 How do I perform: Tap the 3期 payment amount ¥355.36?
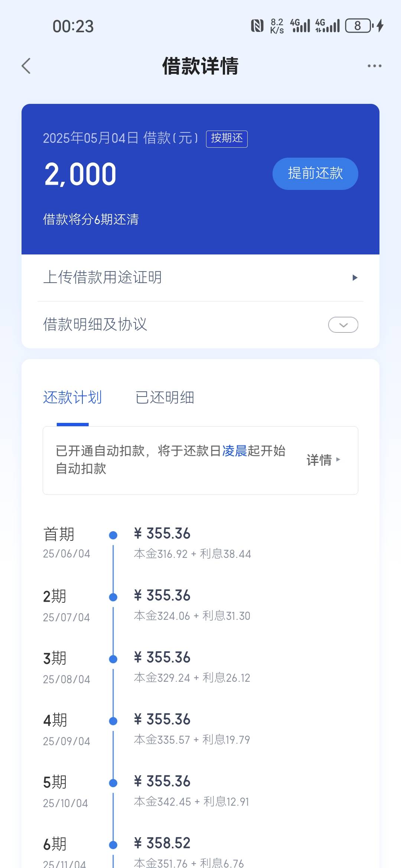[x=162, y=657]
